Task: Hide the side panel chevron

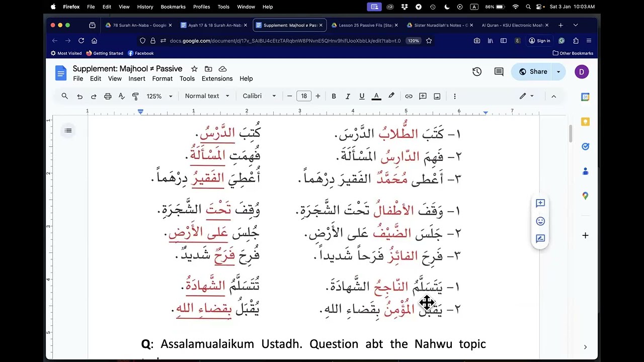Action: pos(585,347)
